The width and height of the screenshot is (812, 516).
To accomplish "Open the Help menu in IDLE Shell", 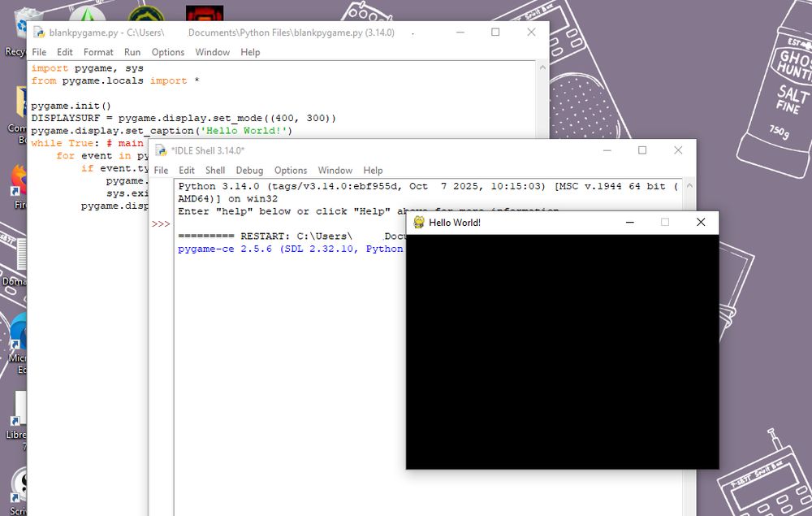I will point(373,171).
